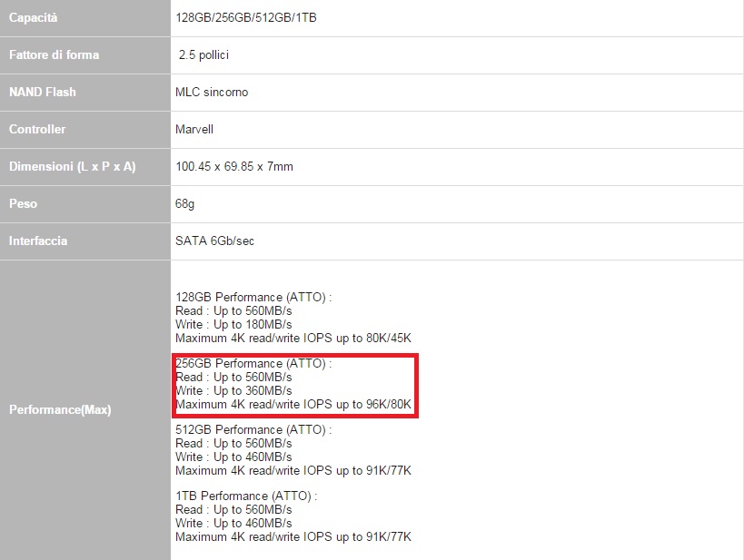744x560 pixels.
Task: Click the Peso row label
Action: pyautogui.click(x=23, y=203)
